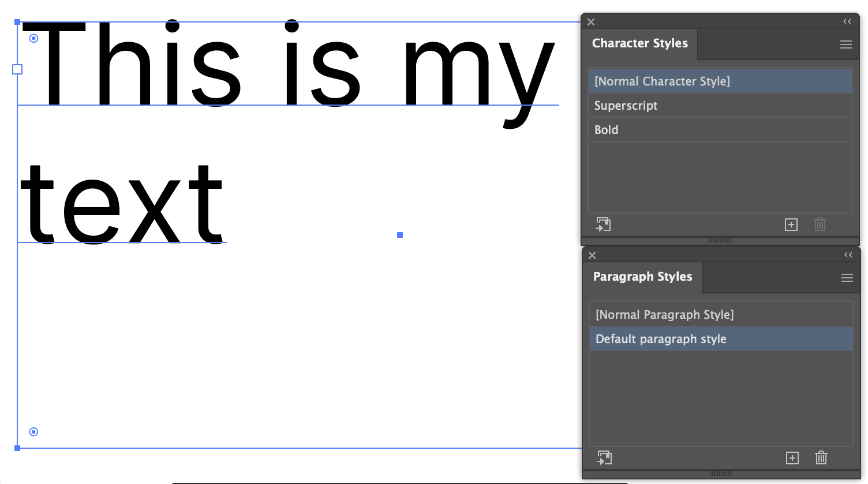Create new style in Character Styles panel
This screenshot has width=868, height=484.
(791, 225)
